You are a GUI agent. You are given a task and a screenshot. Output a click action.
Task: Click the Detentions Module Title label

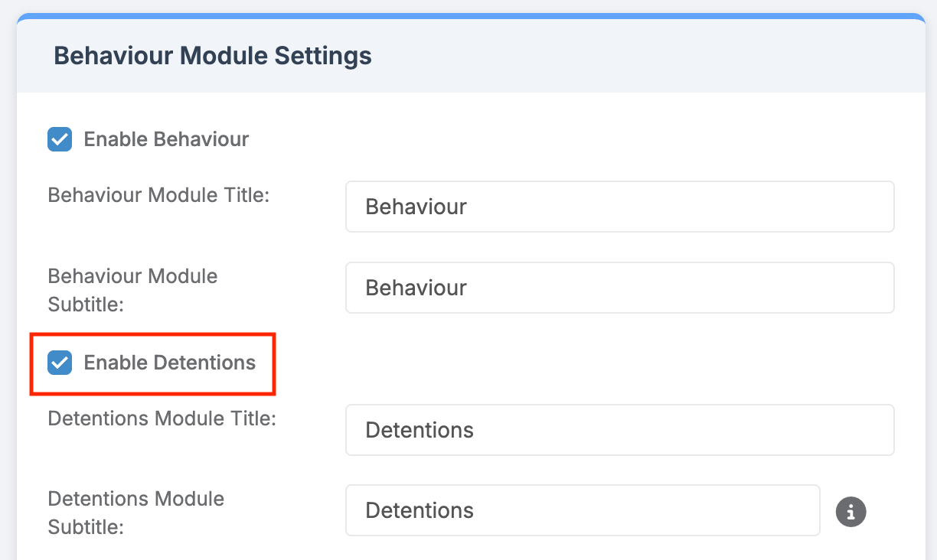(x=162, y=418)
